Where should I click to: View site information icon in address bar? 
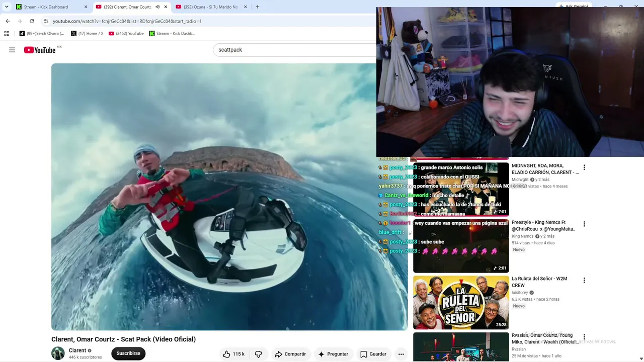point(46,21)
